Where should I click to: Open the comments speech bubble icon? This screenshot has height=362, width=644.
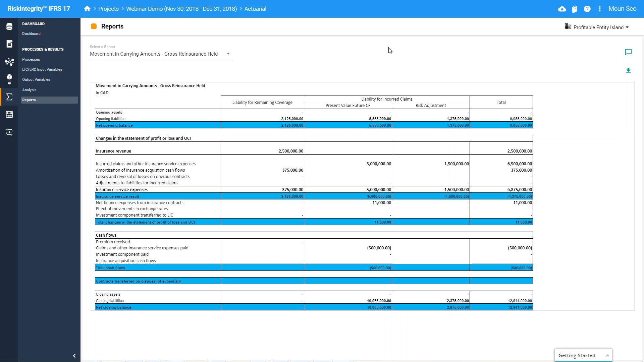628,52
